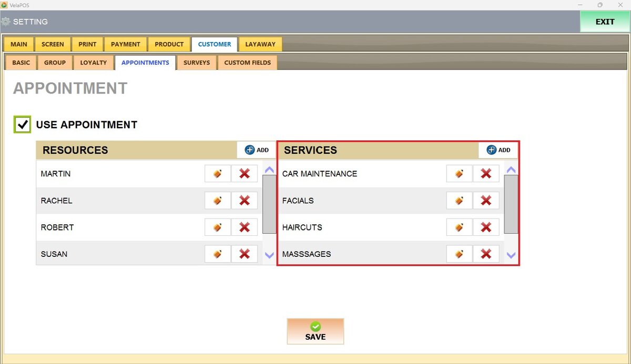Screen dimensions: 631x364
Task: Select the ROBERT resource row
Action: point(149,227)
